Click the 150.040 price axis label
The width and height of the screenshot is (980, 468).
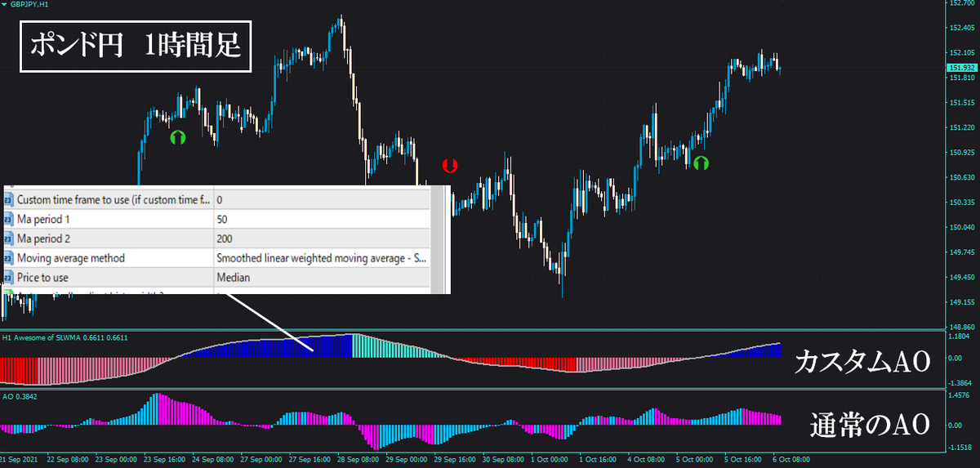[961, 228]
